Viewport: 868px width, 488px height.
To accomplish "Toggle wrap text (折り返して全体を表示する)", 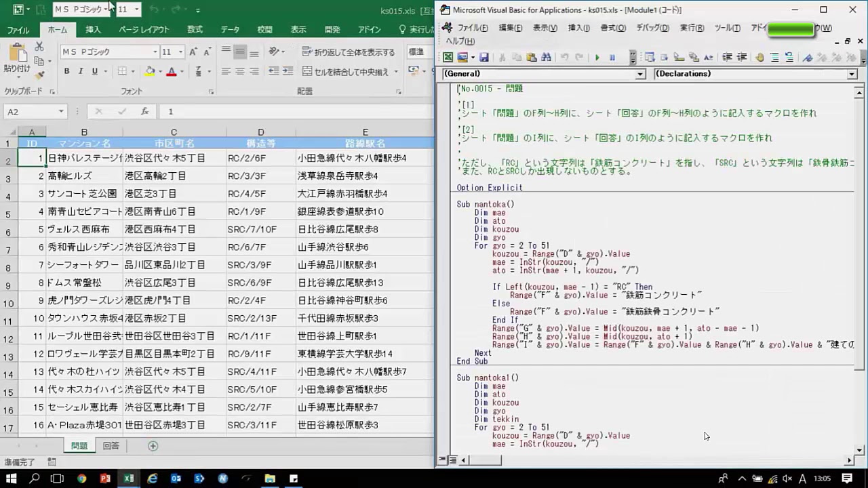I will coord(348,52).
